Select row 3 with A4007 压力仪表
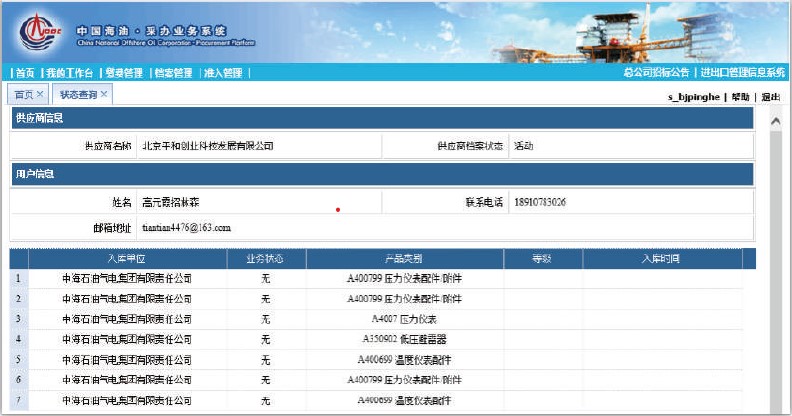Screen dimensions: 792x416 (x=404, y=319)
